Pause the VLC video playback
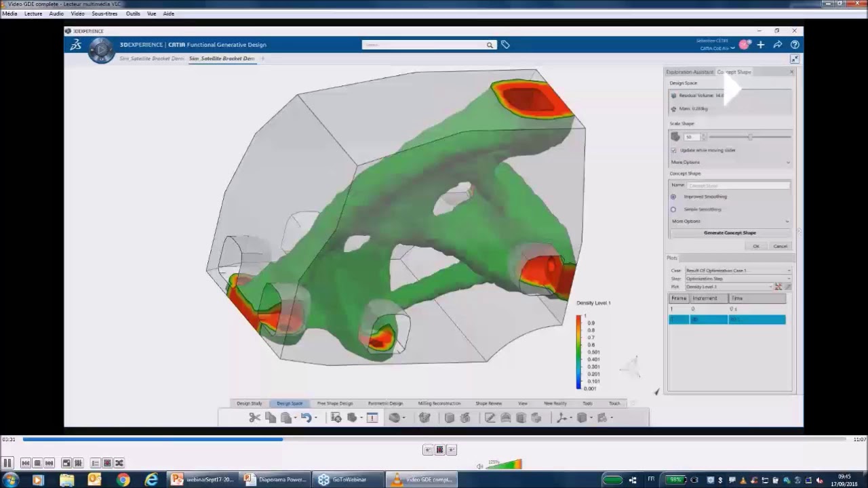Image resolution: width=868 pixels, height=488 pixels. pyautogui.click(x=7, y=463)
